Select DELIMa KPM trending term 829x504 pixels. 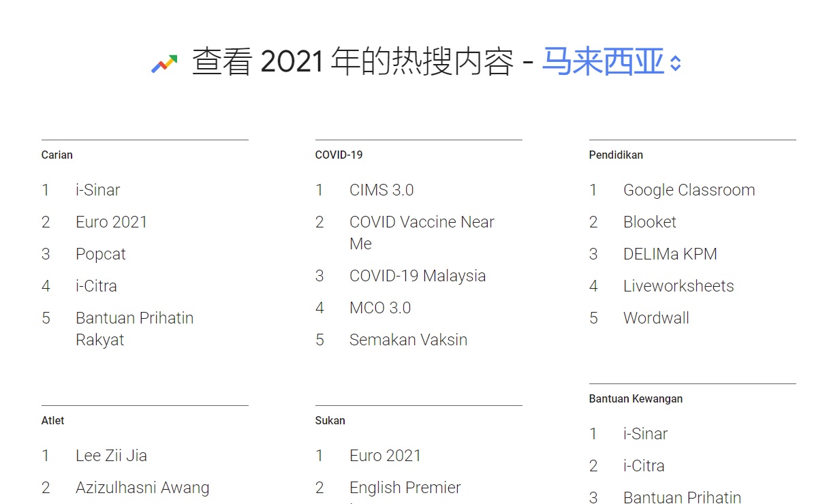670,253
